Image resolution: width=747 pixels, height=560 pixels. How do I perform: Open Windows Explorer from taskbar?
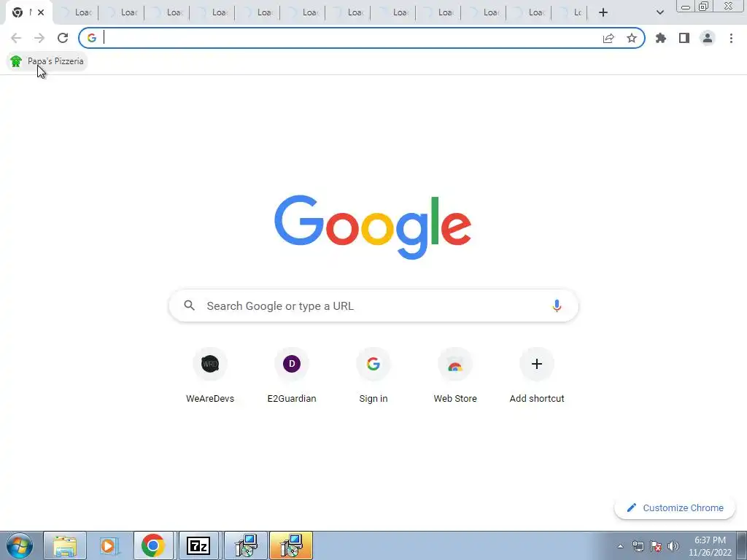click(65, 545)
